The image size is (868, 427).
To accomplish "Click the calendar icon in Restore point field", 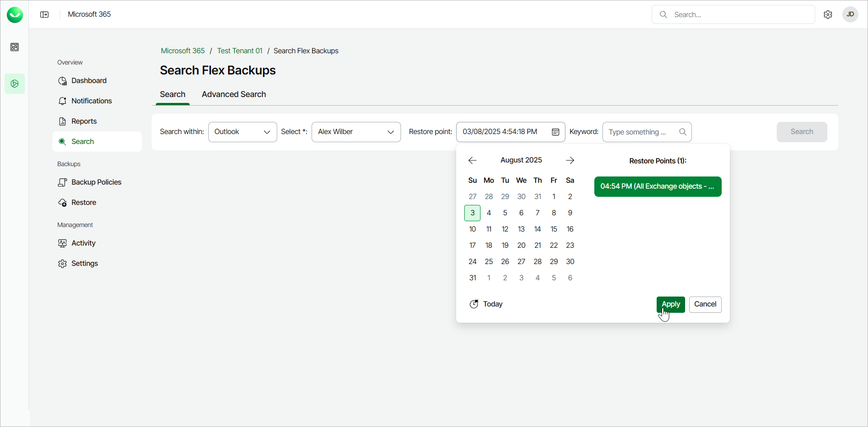I will click(x=555, y=132).
